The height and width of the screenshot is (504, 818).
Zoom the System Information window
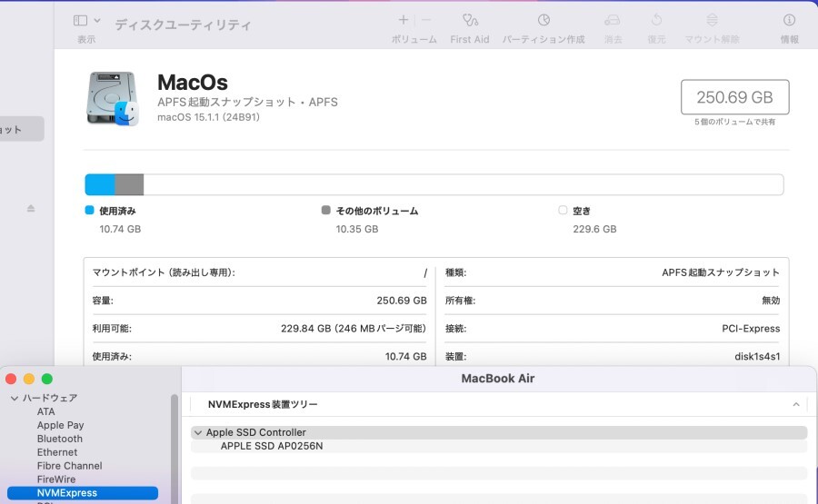click(x=47, y=379)
